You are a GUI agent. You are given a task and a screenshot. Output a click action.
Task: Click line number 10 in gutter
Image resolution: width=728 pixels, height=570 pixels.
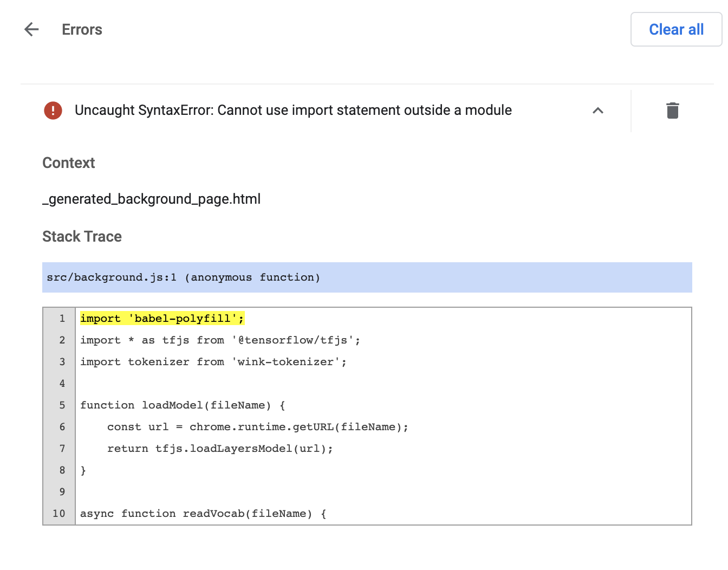pos(58,514)
